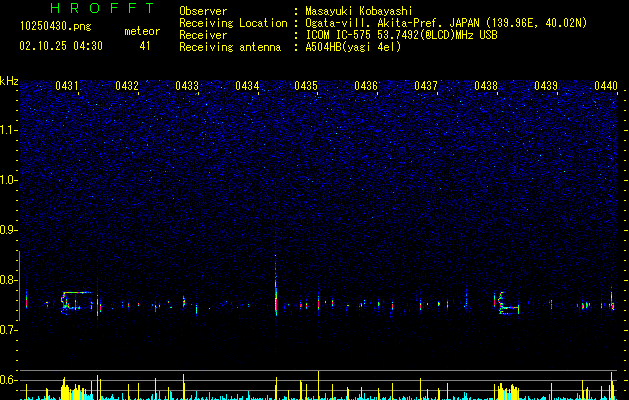Screen dimensions: 629x400
Task: Click the 0437 time marker
Action: (426, 86)
